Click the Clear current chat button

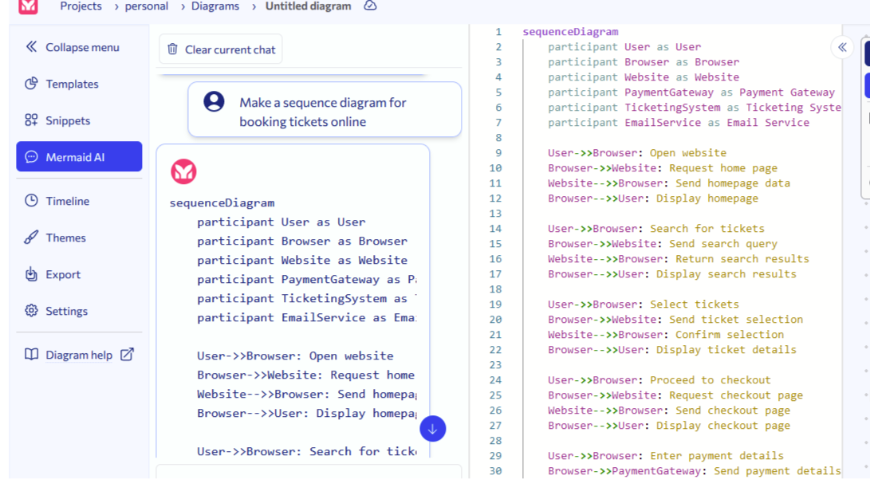(x=221, y=49)
